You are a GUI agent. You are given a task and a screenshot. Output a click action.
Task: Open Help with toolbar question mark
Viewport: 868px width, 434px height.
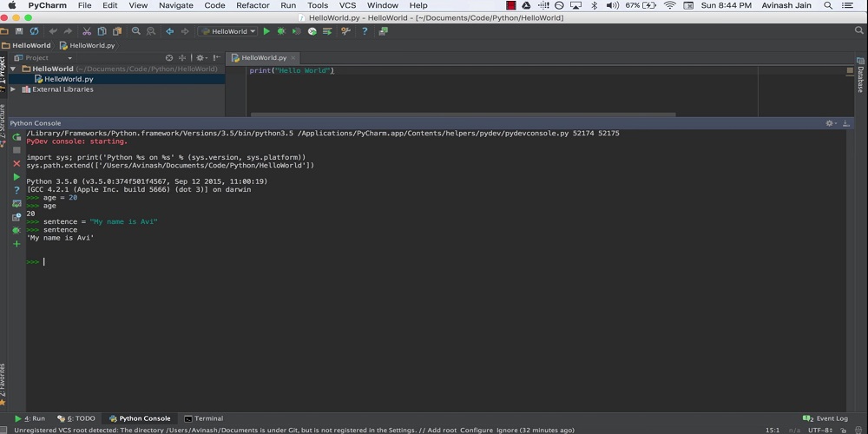coord(365,31)
